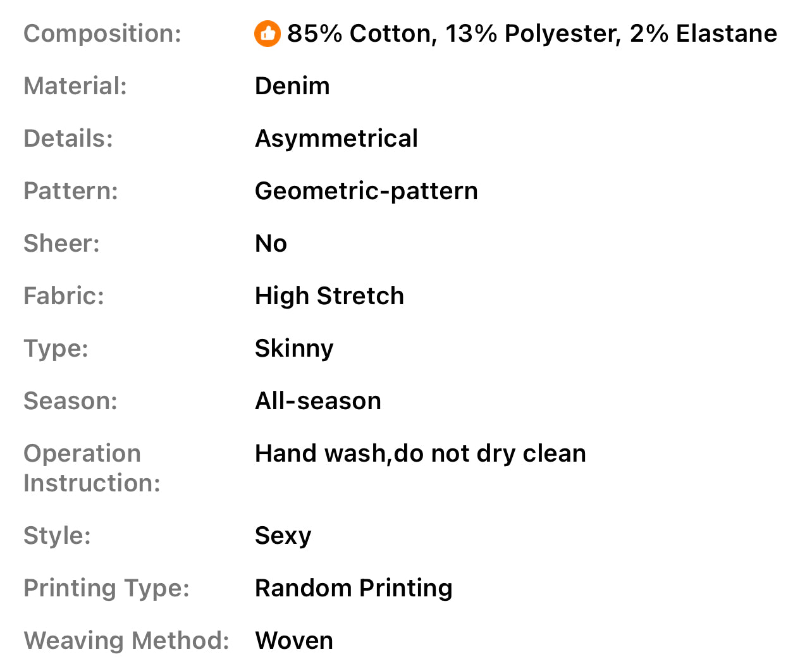Click the Random Printing value
The image size is (812, 671).
point(354,588)
